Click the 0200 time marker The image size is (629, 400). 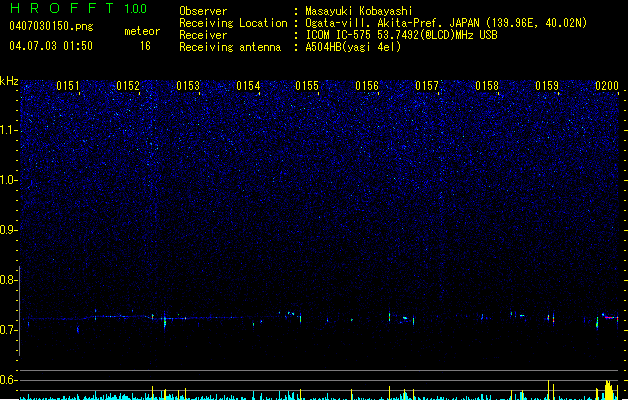click(607, 86)
